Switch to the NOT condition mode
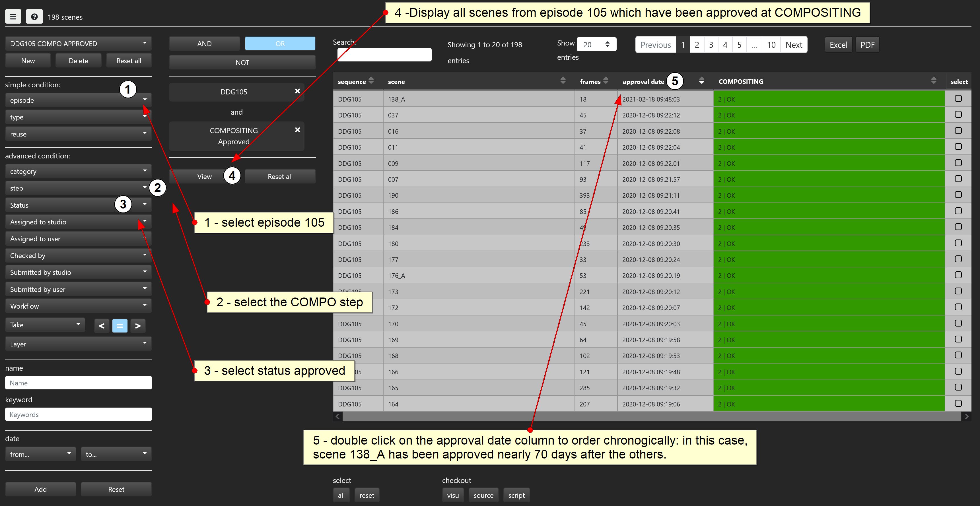Image resolution: width=980 pixels, height=506 pixels. pos(242,62)
